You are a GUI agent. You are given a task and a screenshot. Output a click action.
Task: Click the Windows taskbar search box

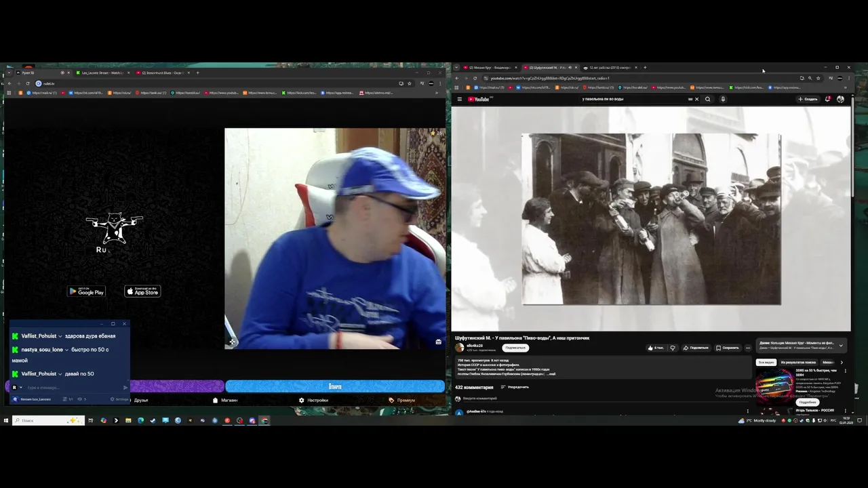tap(49, 420)
